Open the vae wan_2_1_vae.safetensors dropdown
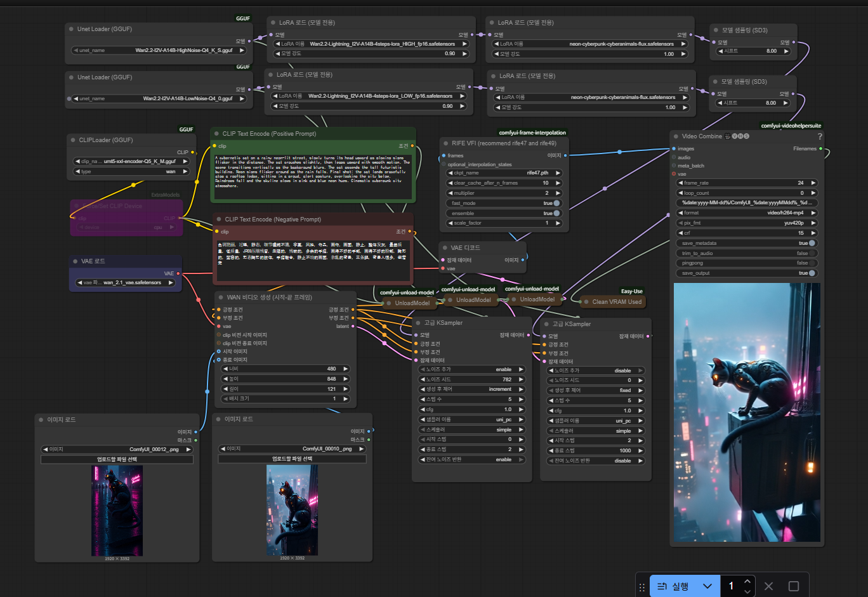The image size is (868, 597). point(125,283)
